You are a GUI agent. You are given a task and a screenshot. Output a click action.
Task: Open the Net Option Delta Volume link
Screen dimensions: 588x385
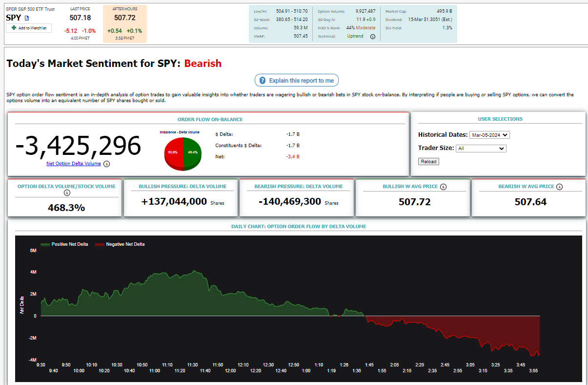(74, 164)
